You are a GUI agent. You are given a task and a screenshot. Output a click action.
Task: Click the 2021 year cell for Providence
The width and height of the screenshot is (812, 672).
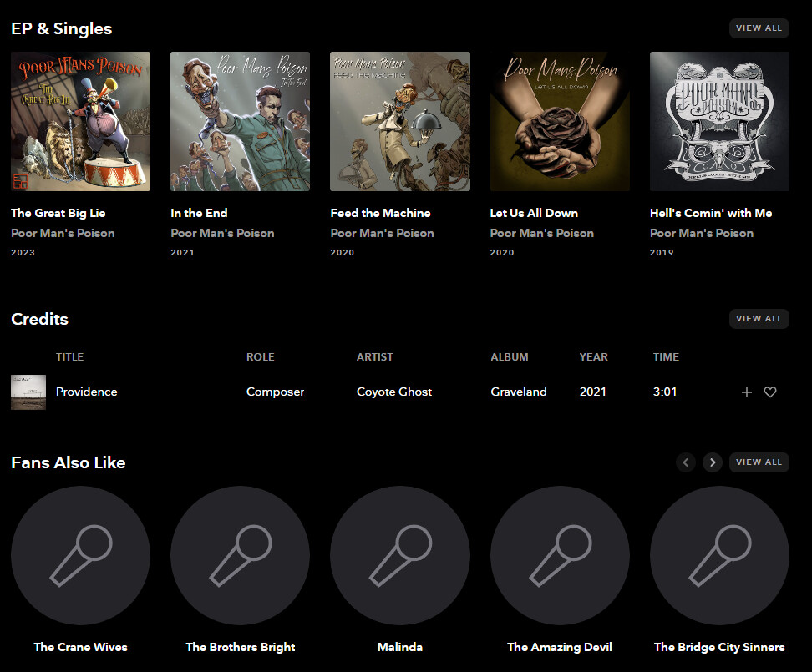pyautogui.click(x=593, y=392)
